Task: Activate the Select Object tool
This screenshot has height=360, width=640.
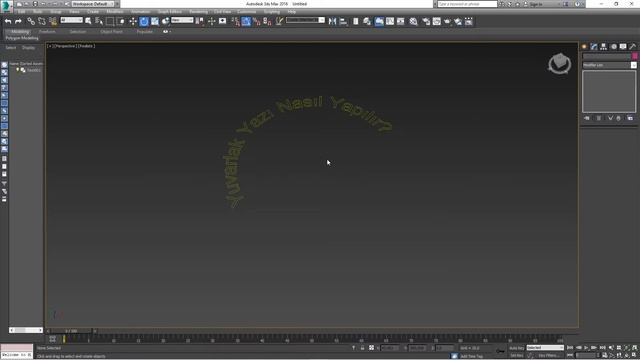Action: point(88,21)
